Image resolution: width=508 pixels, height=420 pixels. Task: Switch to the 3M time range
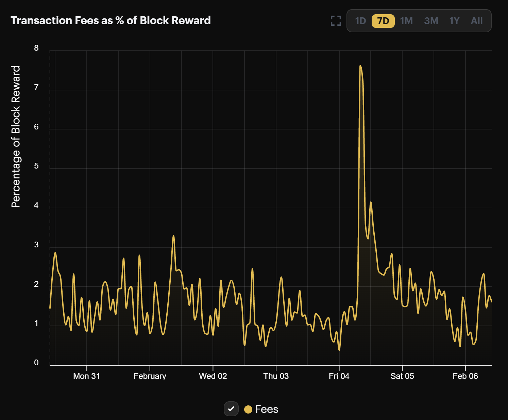point(431,21)
